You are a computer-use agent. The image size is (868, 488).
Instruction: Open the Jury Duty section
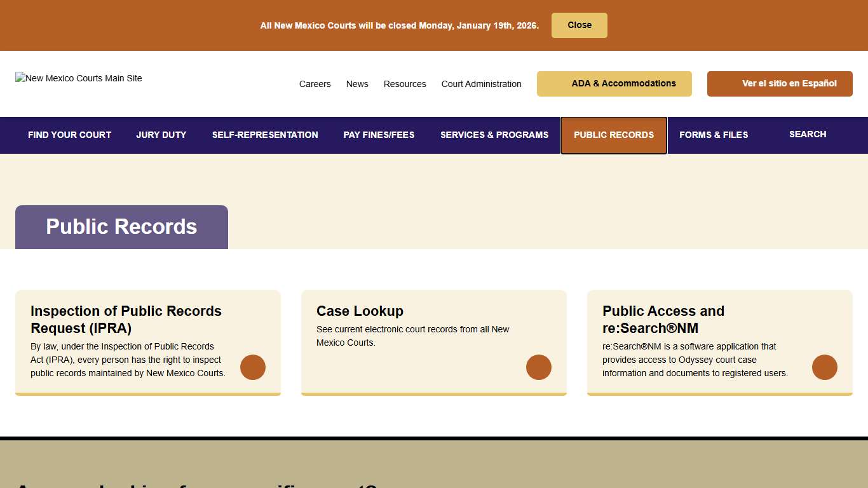click(x=161, y=135)
